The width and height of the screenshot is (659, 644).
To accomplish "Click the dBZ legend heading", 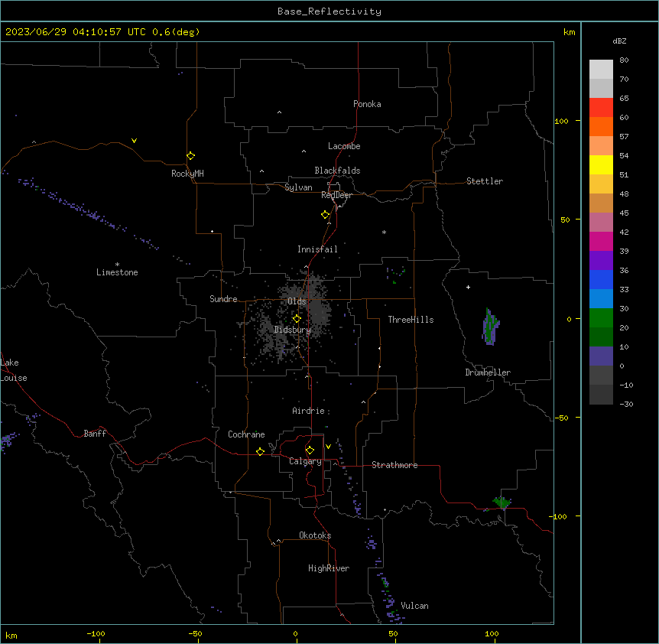I will tap(619, 41).
